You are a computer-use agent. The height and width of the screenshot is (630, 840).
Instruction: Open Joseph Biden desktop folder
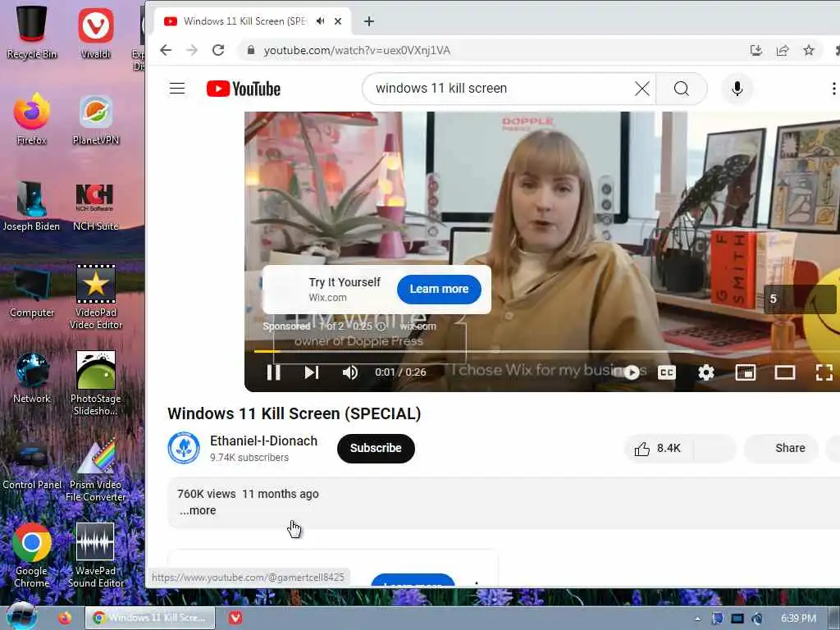pos(31,205)
